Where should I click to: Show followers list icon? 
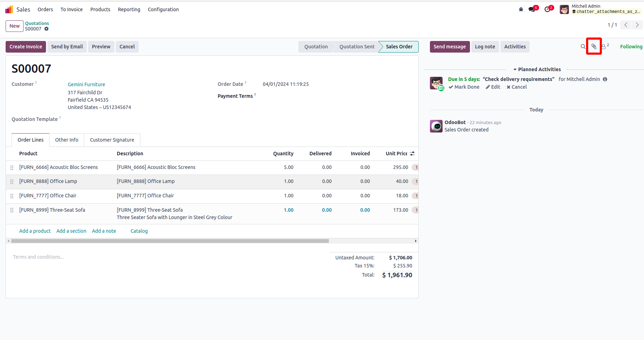(x=604, y=47)
